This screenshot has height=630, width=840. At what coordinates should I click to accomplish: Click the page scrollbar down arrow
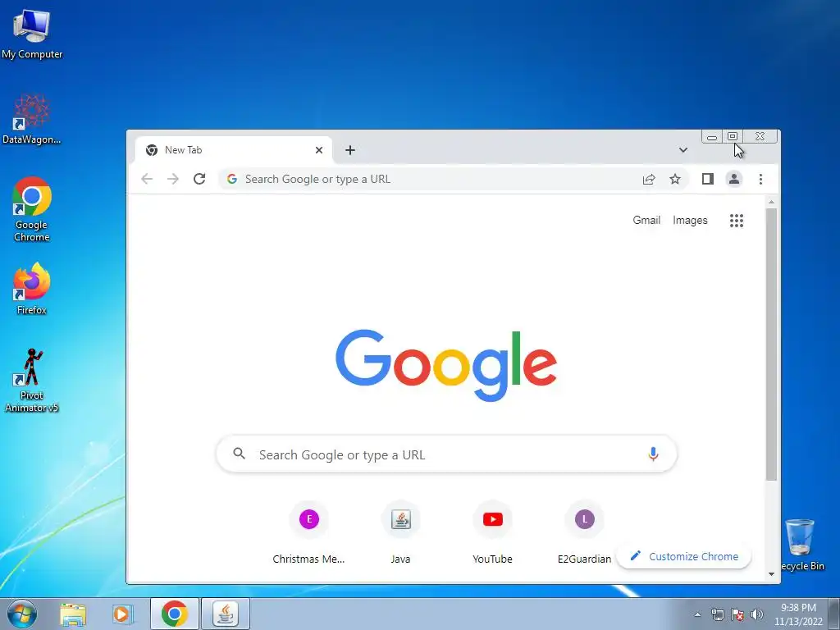[x=771, y=574]
